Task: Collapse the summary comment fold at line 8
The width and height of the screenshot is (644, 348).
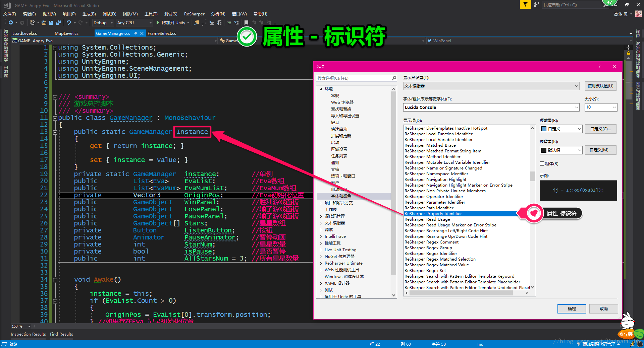Action: 55,97
